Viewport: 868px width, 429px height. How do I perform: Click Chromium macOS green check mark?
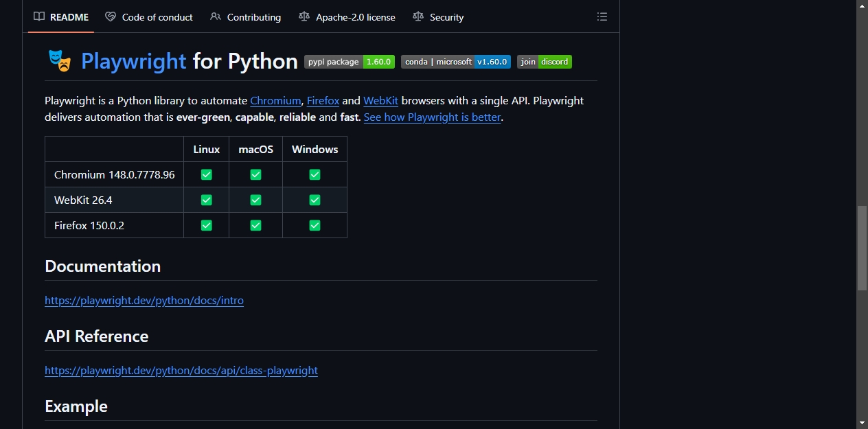255,174
